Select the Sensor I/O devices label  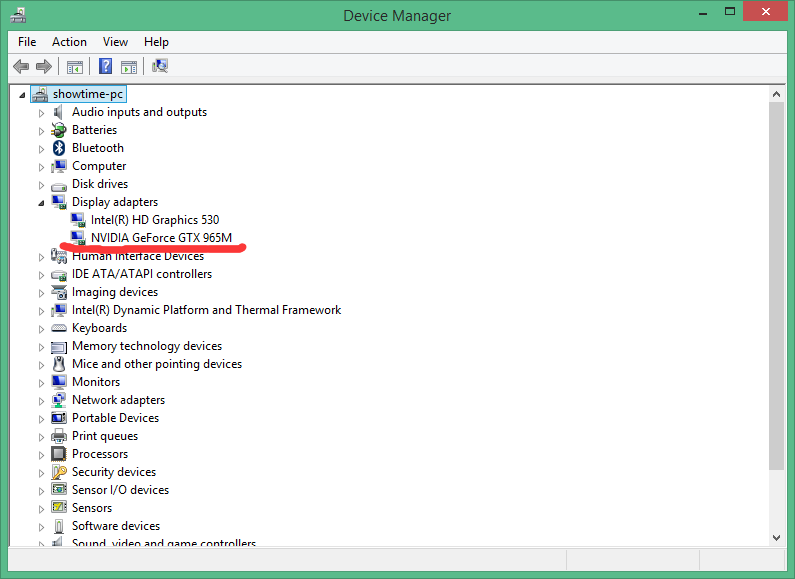tap(120, 490)
